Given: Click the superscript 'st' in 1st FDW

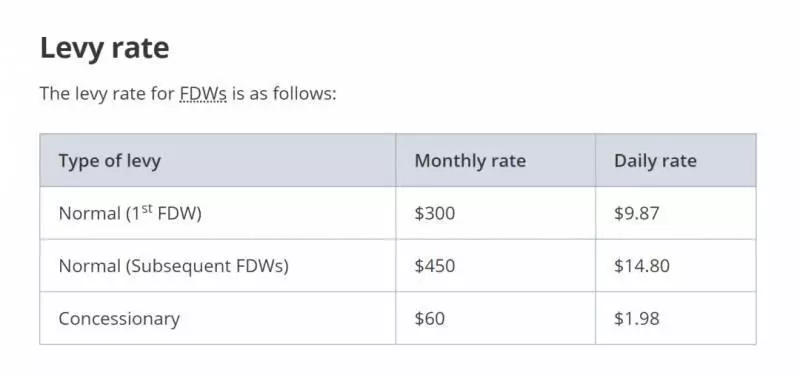Looking at the screenshot, I should pyautogui.click(x=146, y=208).
